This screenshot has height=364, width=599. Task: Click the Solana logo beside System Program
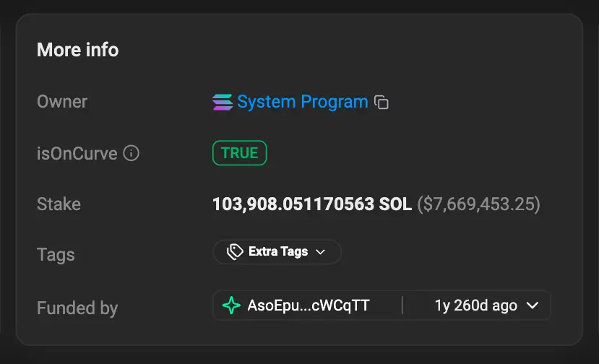click(223, 102)
